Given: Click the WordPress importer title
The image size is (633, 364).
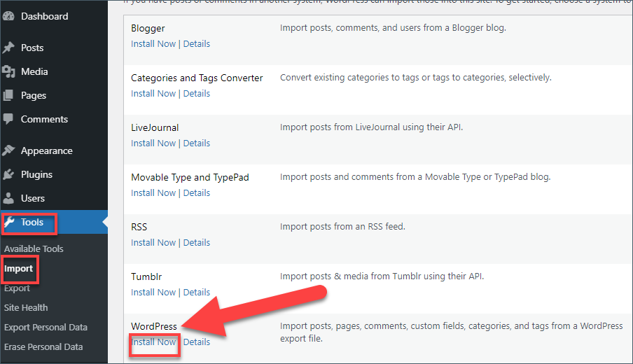Looking at the screenshot, I should point(154,326).
